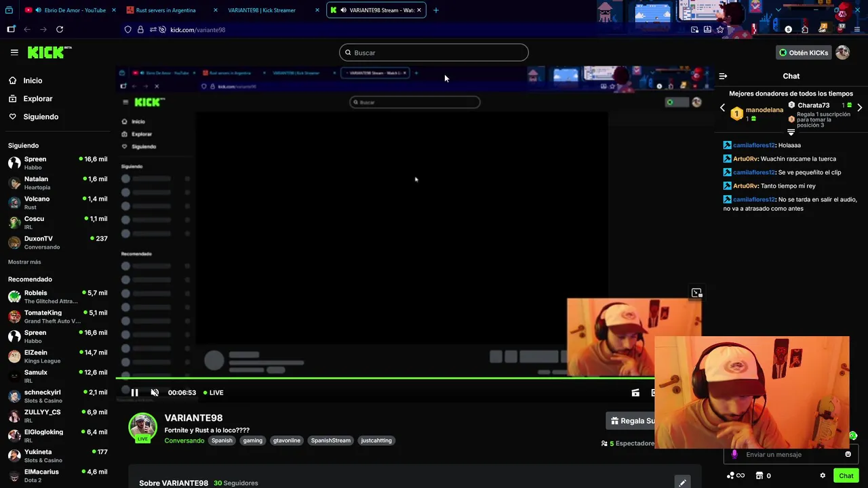Go to Inicio in the sidebar

33,81
